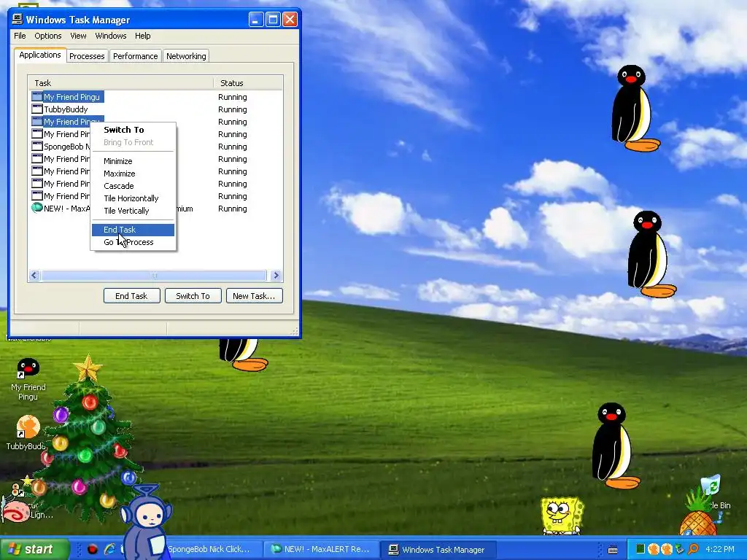
Task: Sort by the Status column header
Action: coord(248,83)
